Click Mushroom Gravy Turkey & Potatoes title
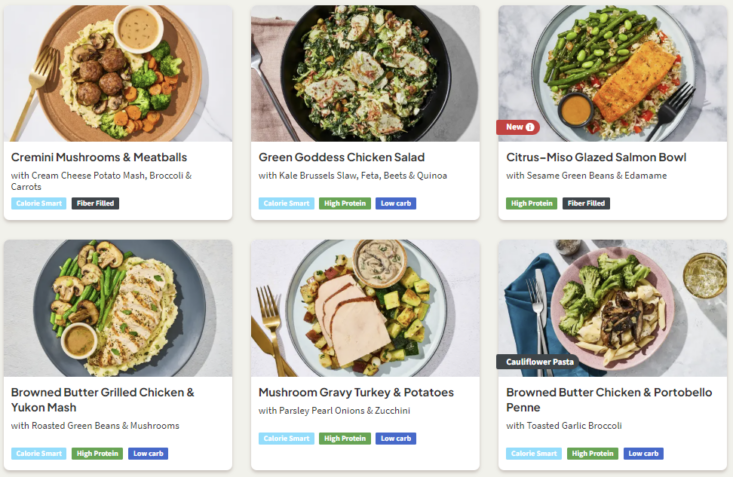The width and height of the screenshot is (733, 477). tap(356, 392)
